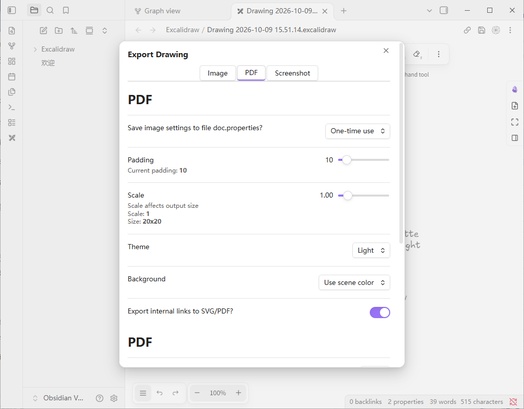Viewport: 524px width, 409px height.
Task: Open quick switcher icon in ribbon
Action: coord(12,31)
